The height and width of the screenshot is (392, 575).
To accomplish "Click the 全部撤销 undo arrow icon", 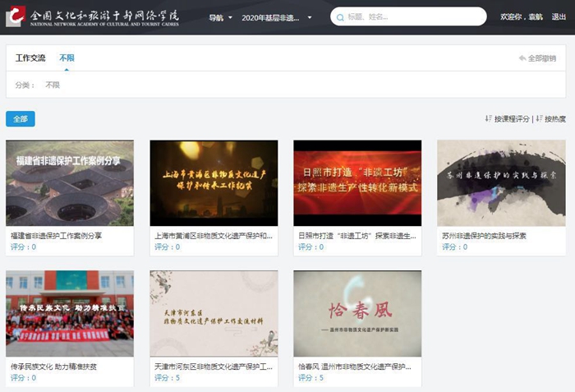I will click(522, 58).
